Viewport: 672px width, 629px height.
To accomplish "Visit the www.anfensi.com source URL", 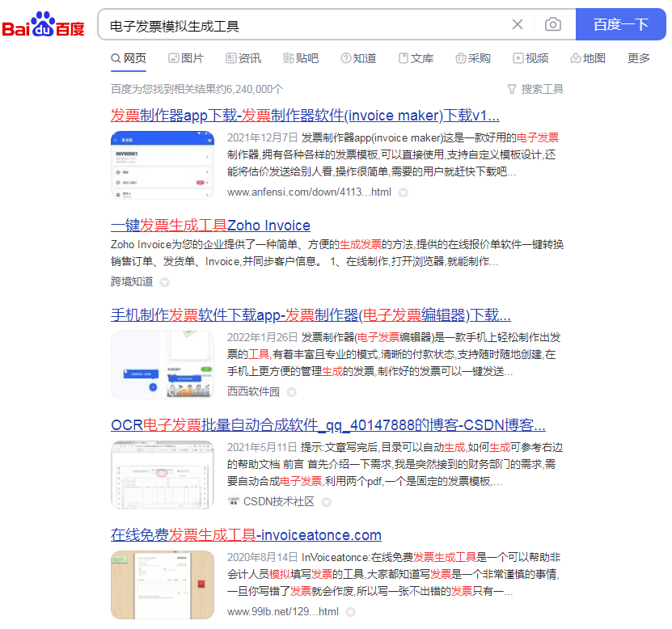I will [309, 192].
